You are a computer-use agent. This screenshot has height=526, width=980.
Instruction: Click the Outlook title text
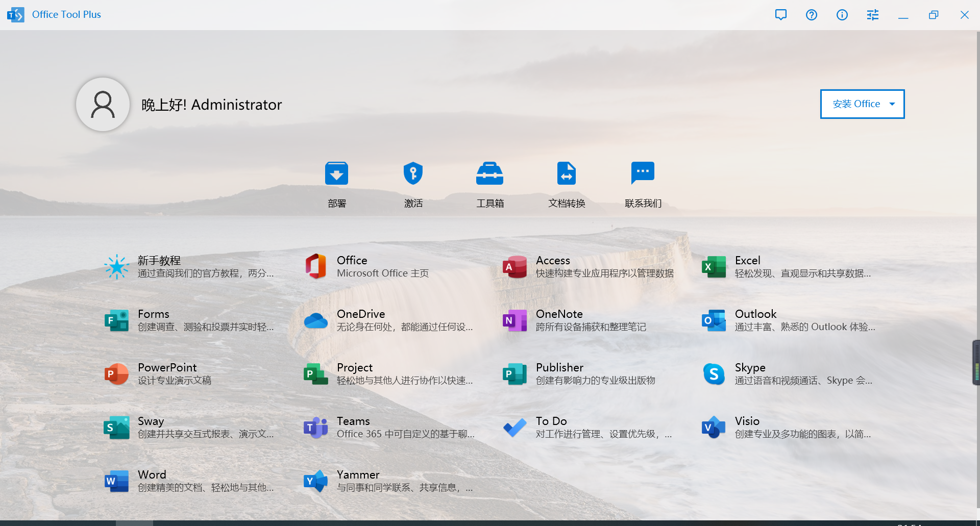point(756,314)
